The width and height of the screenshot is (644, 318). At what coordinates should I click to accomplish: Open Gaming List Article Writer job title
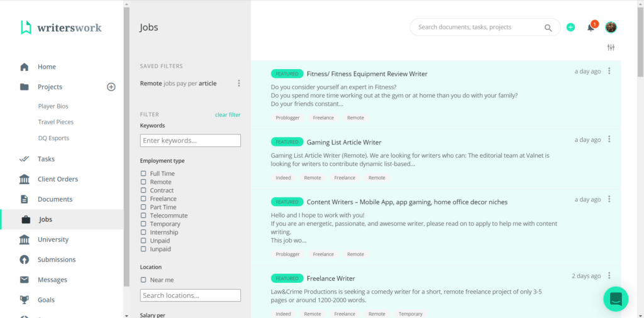[x=344, y=143]
